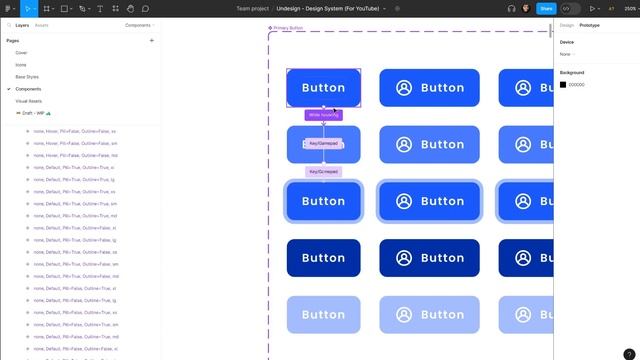
Task: Switch to the Assets tab
Action: coord(41,25)
